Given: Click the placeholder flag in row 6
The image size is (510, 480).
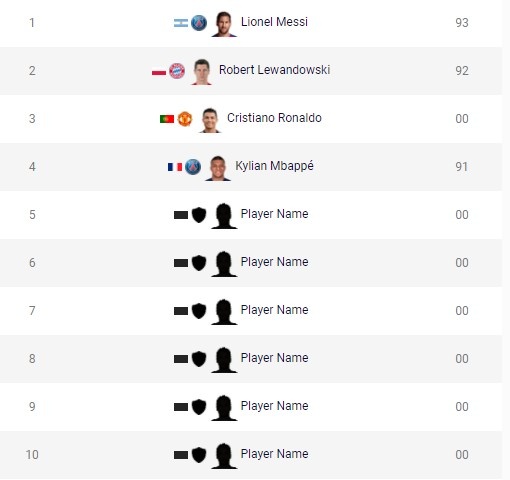Looking at the screenshot, I should pyautogui.click(x=181, y=263).
